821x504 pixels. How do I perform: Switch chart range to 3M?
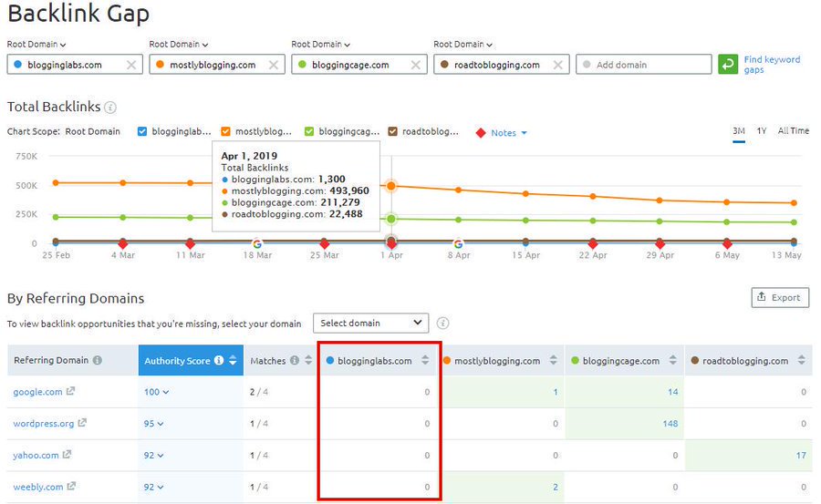click(x=739, y=131)
